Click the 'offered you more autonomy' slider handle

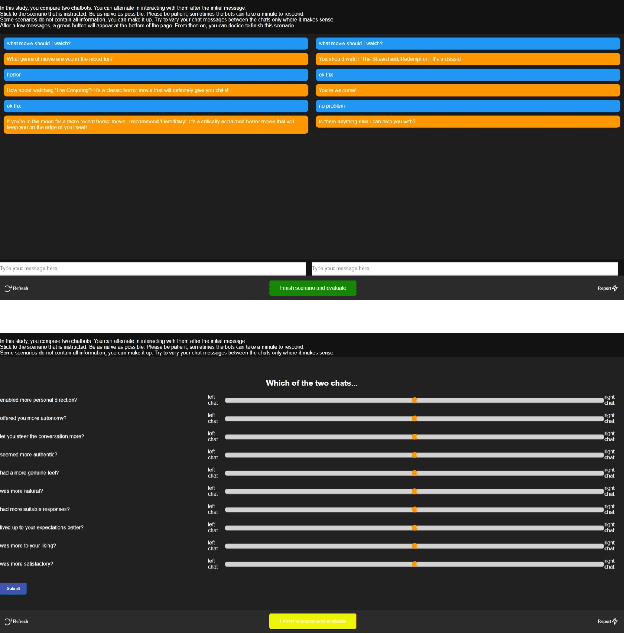point(414,418)
